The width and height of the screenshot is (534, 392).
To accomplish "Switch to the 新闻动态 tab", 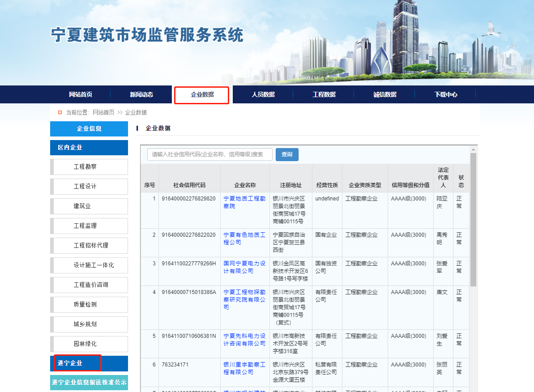I will pos(141,94).
